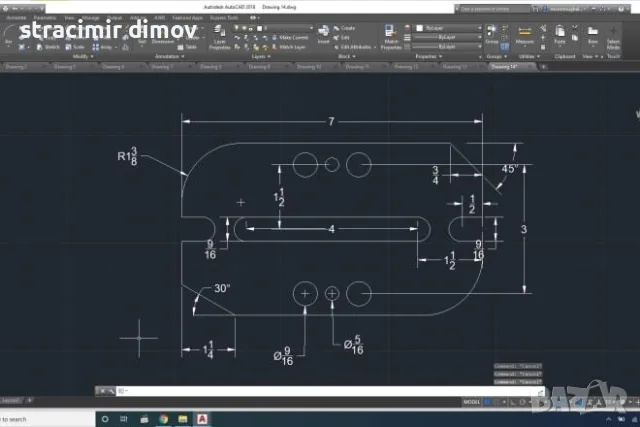640x427 pixels.
Task: Expand the Utilities panel
Action: tap(529, 56)
